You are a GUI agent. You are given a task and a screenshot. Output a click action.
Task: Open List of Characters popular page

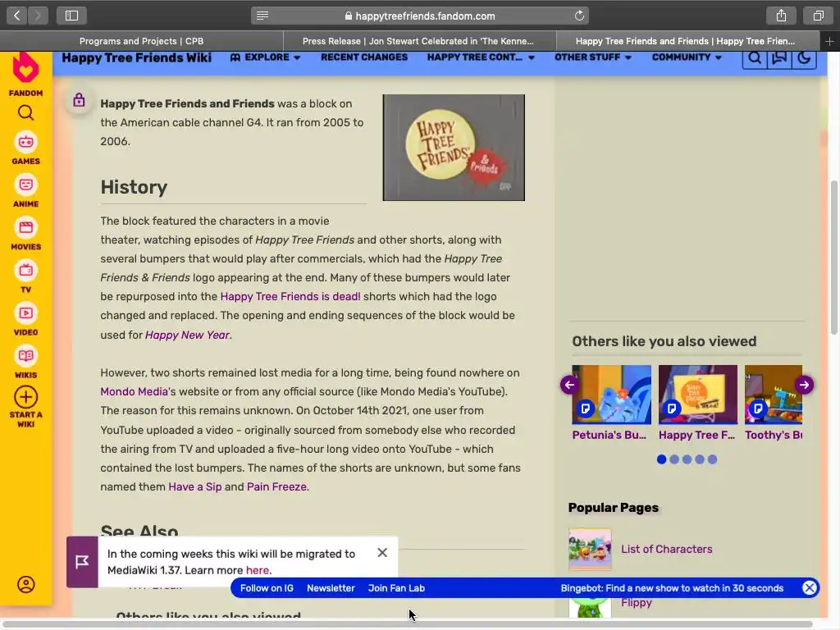tap(666, 549)
